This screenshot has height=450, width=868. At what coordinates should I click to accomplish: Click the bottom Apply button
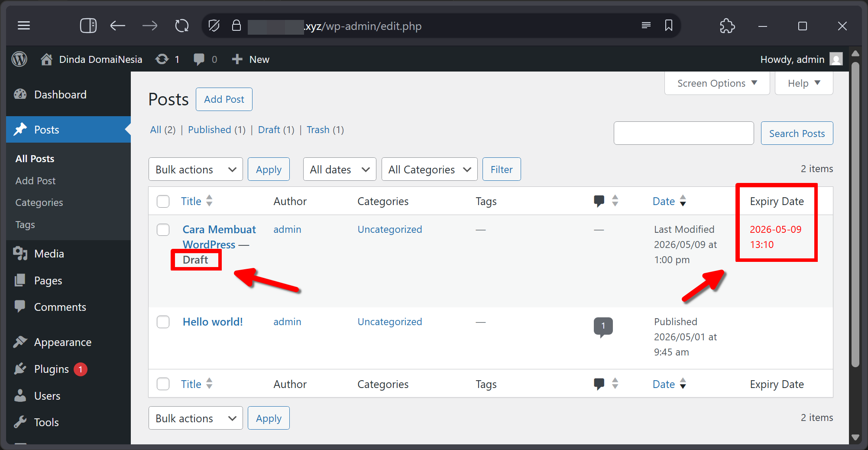[269, 418]
